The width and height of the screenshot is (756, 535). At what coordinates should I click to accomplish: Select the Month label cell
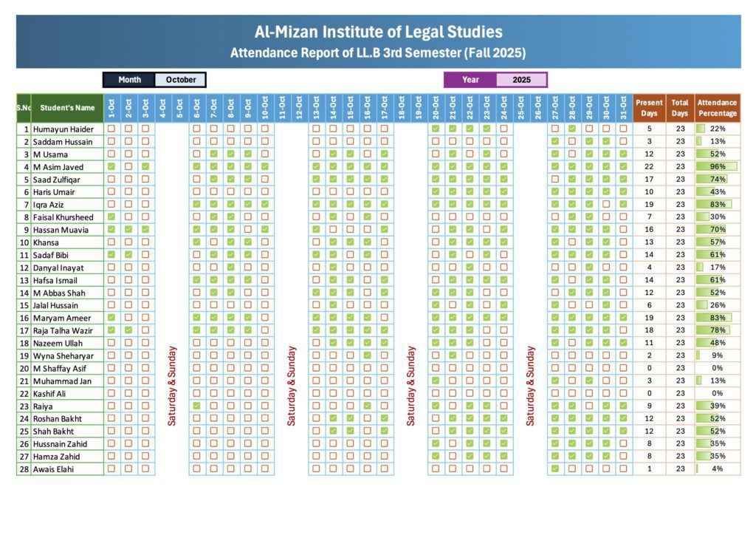(129, 80)
